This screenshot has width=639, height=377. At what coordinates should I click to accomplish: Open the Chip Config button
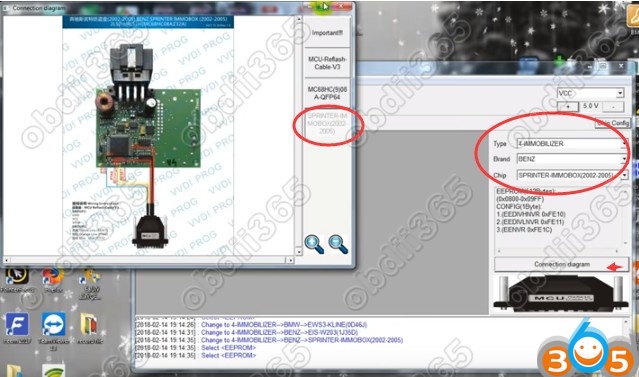(x=613, y=123)
